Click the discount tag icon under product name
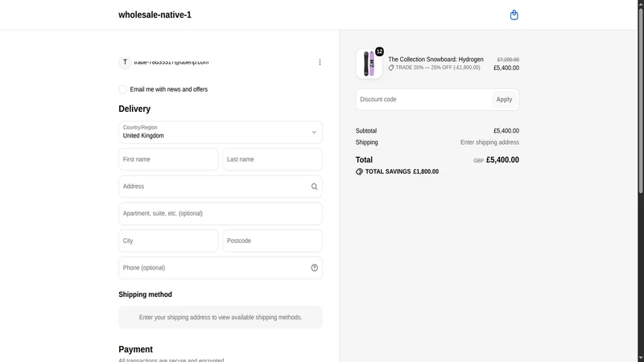 (x=391, y=68)
